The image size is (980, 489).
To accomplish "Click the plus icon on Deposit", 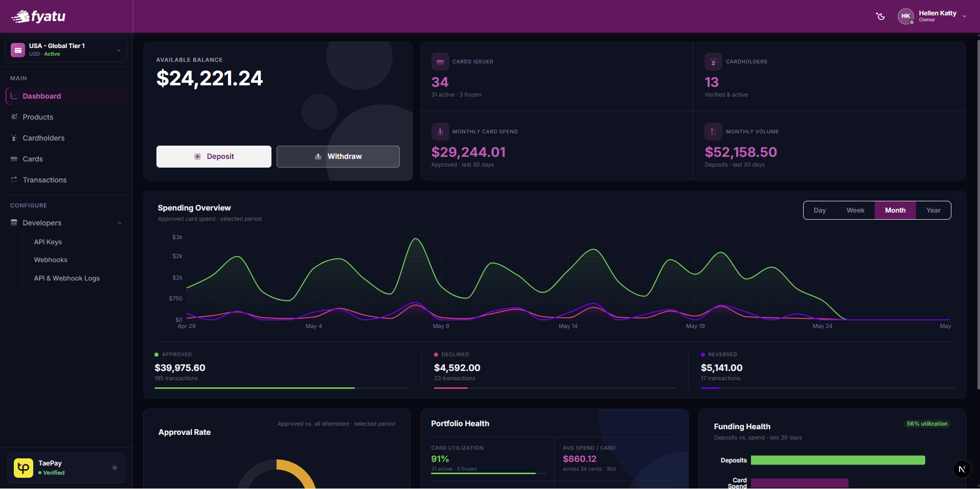I will tap(197, 156).
